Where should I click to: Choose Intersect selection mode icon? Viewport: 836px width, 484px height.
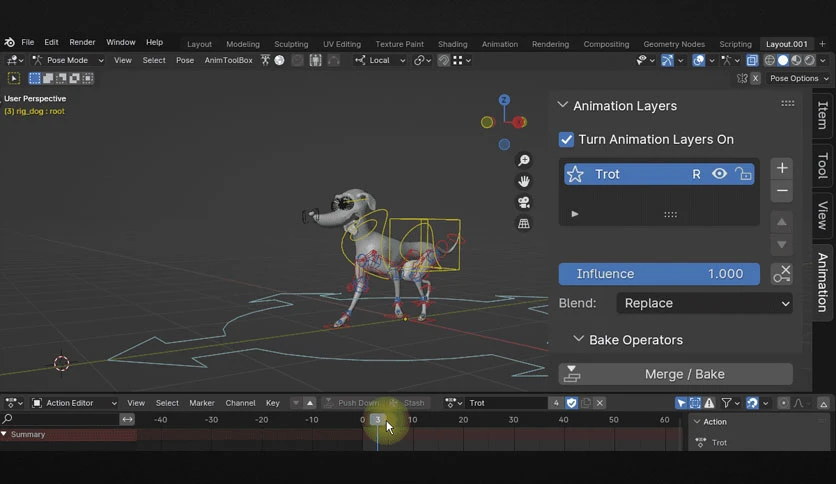pyautogui.click(x=88, y=78)
